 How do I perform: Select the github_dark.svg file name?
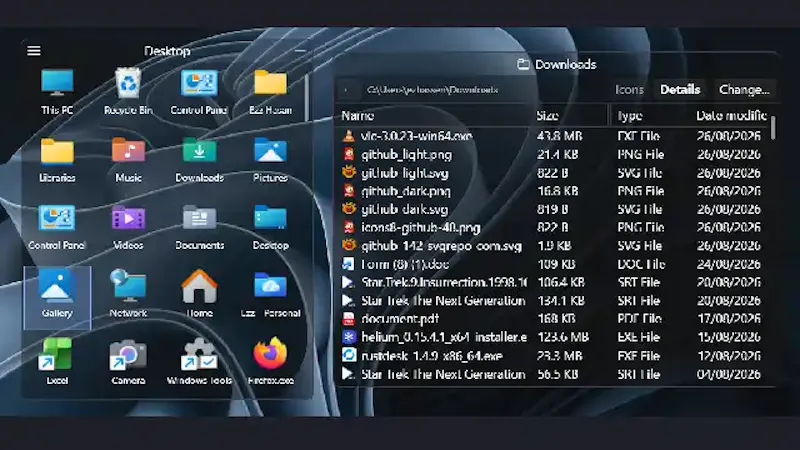(404, 209)
